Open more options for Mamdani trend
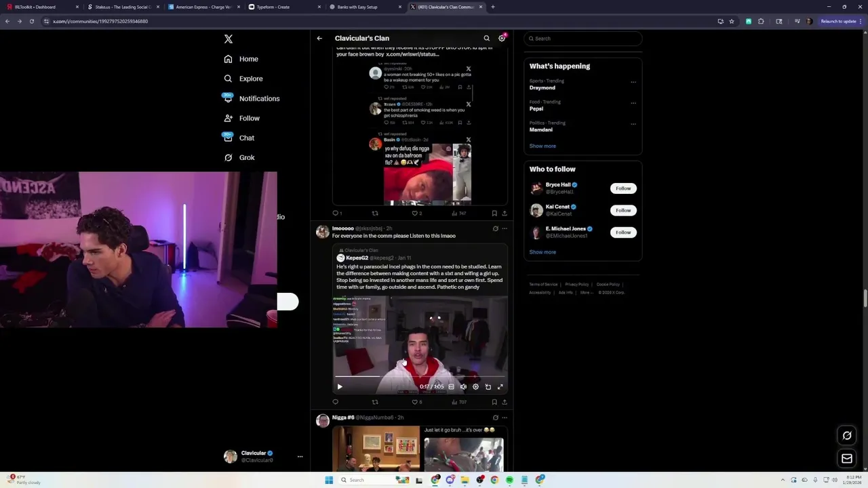This screenshot has height=488, width=868. (x=633, y=124)
